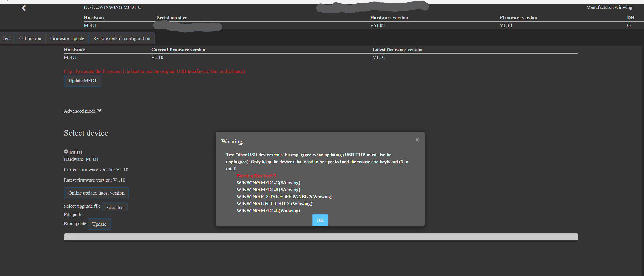This screenshot has height=276, width=644.
Task: Select the MFD1 radio button
Action: click(x=66, y=151)
